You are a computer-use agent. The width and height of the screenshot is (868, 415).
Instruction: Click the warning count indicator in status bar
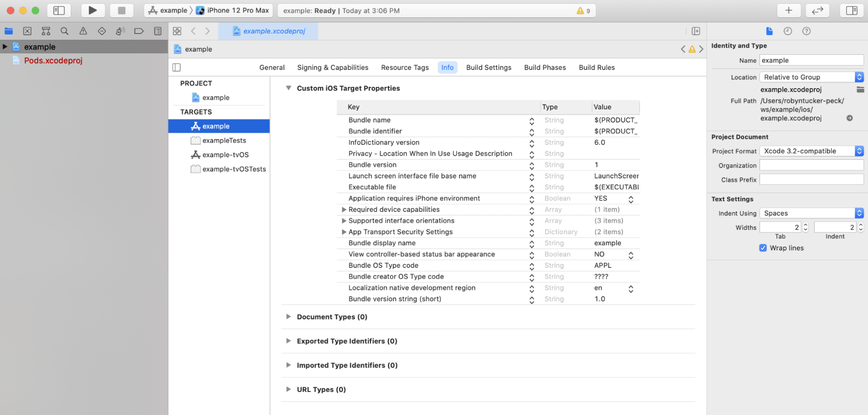[583, 11]
